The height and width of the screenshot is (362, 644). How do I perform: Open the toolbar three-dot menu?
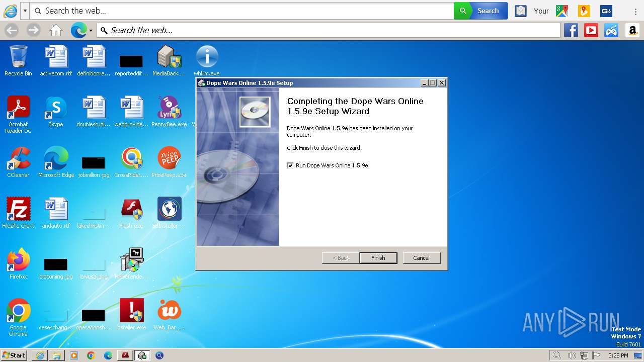click(x=636, y=11)
